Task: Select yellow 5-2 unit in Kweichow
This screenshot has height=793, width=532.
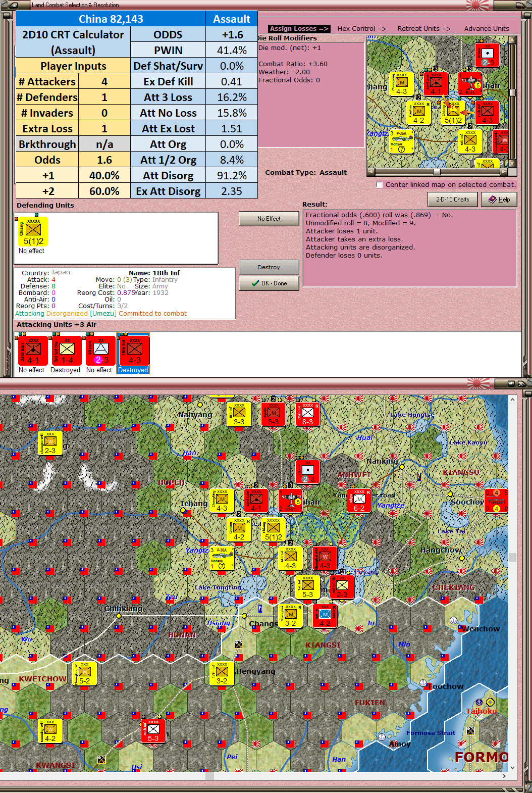Action: (x=84, y=673)
